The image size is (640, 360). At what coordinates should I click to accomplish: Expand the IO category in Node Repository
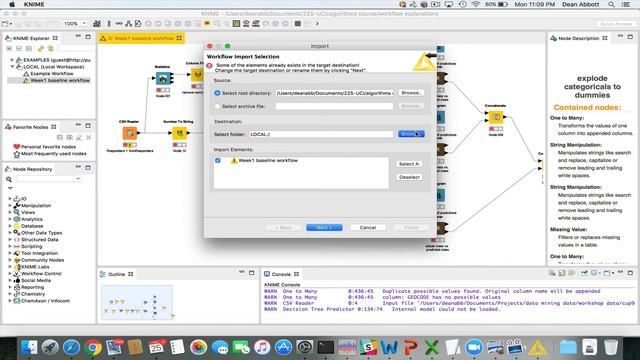(10, 198)
